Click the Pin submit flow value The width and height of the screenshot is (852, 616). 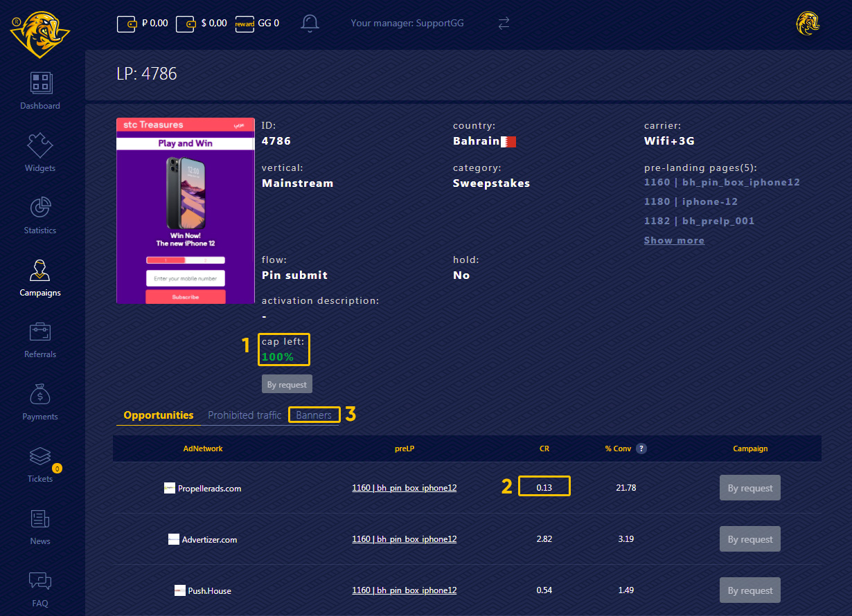point(294,275)
